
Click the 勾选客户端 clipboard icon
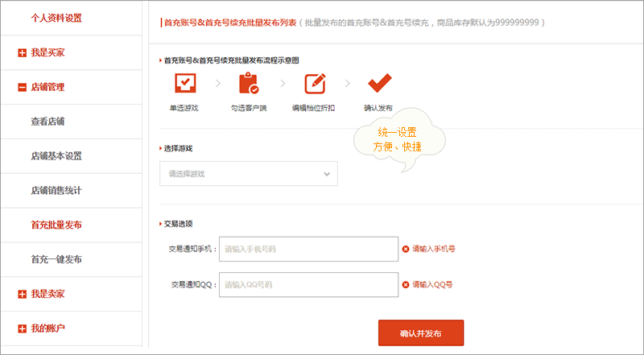pos(249,83)
